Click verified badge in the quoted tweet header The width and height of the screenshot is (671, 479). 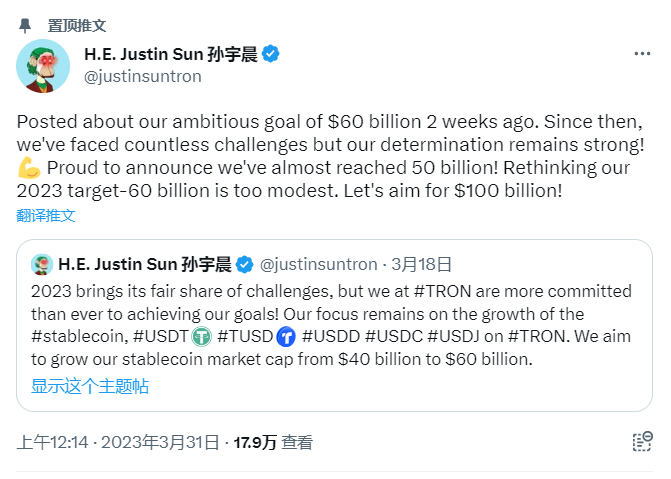[x=245, y=265]
